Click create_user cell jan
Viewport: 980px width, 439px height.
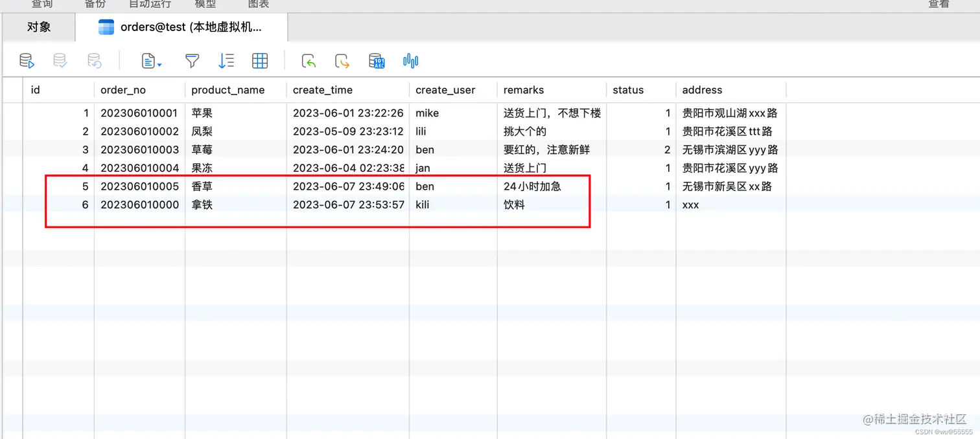(423, 168)
